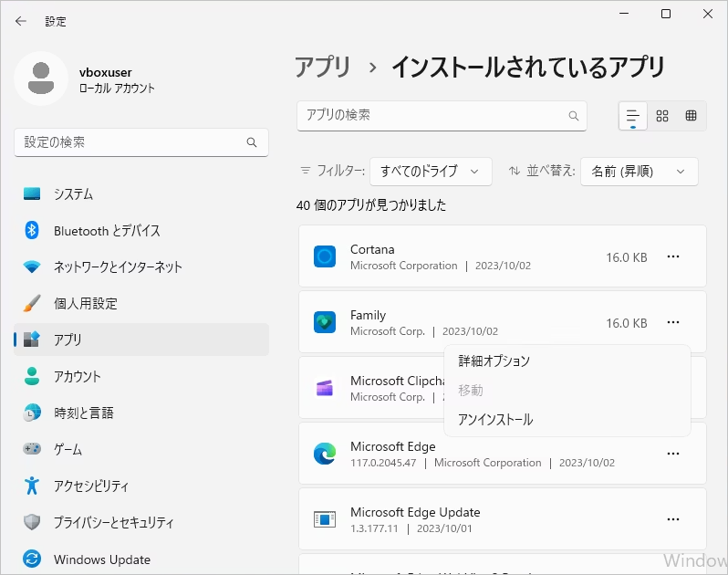The height and width of the screenshot is (575, 728).
Task: Click the Family 16.0 KB size
Action: pos(627,323)
